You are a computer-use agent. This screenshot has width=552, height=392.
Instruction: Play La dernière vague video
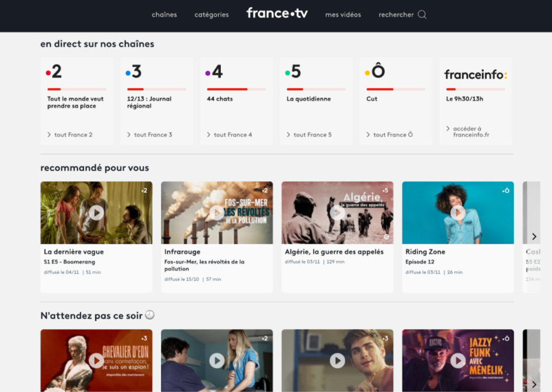[96, 212]
